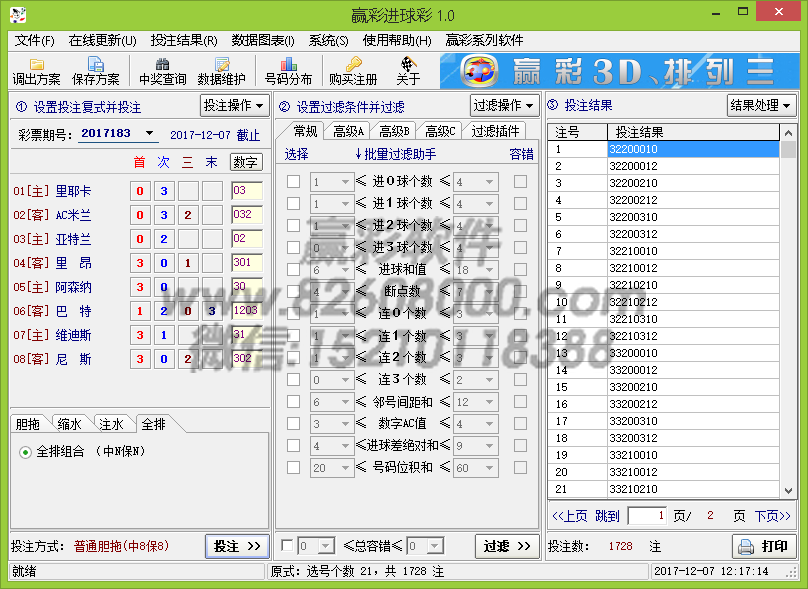Screen dimensions: 808x589
Task: Toggle 三 cell 2 for 02 AC米兰
Action: click(188, 215)
